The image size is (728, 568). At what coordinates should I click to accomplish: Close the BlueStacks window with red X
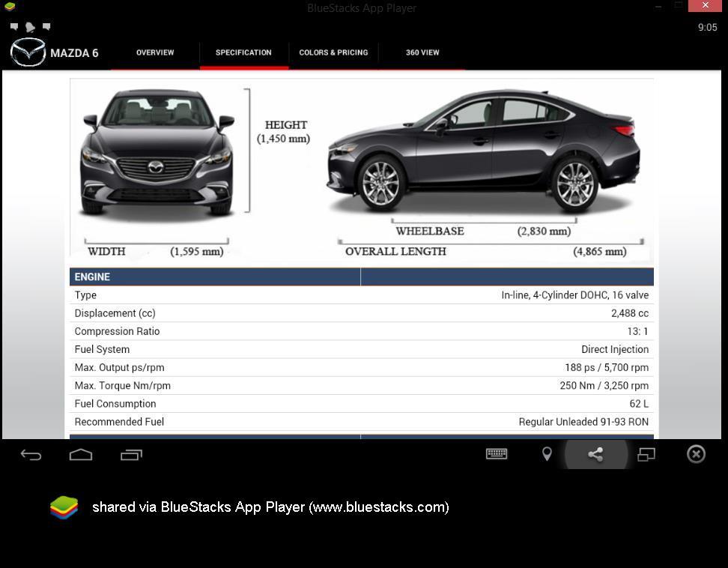(x=706, y=5)
